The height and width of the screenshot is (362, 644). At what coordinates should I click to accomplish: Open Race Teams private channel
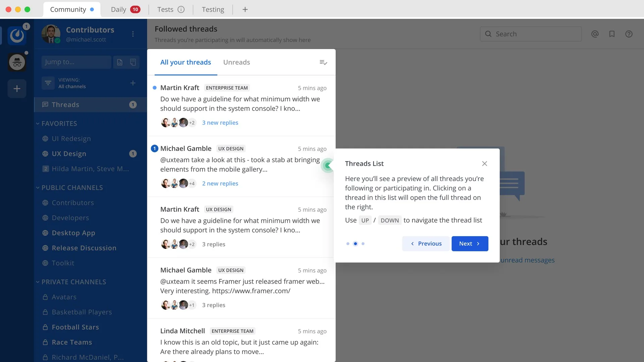[x=91, y=342]
